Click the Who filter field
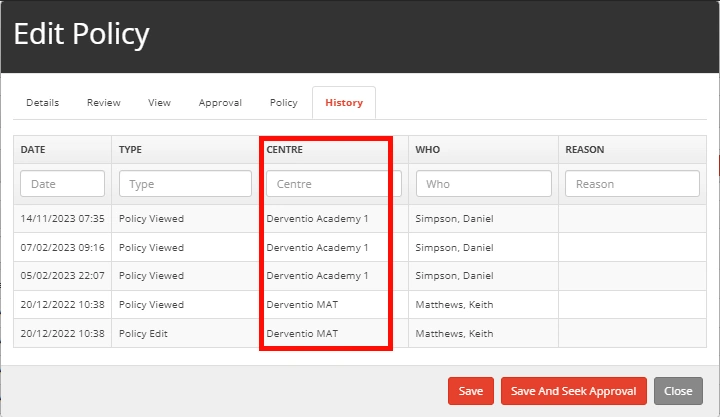720x417 pixels. 484,184
